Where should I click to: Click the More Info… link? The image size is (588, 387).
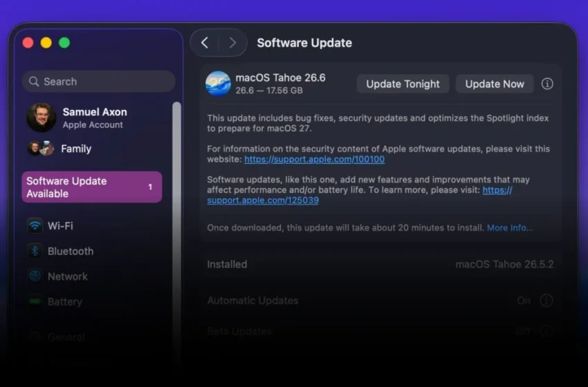(x=510, y=228)
